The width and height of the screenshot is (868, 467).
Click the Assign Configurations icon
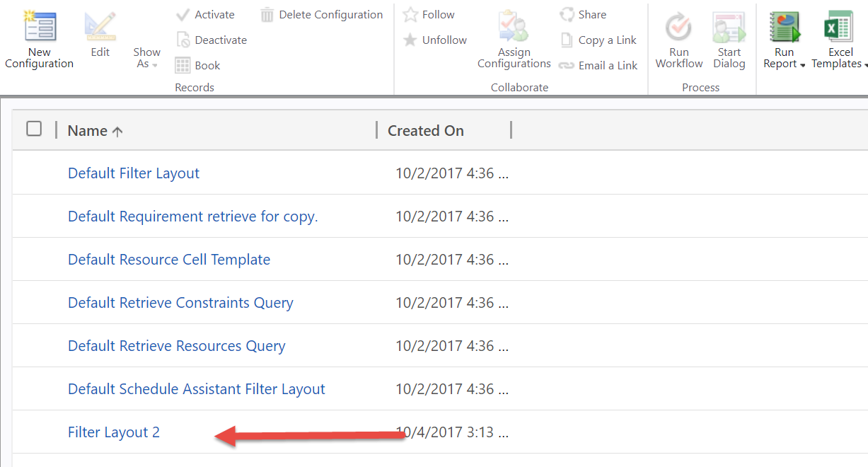click(514, 27)
